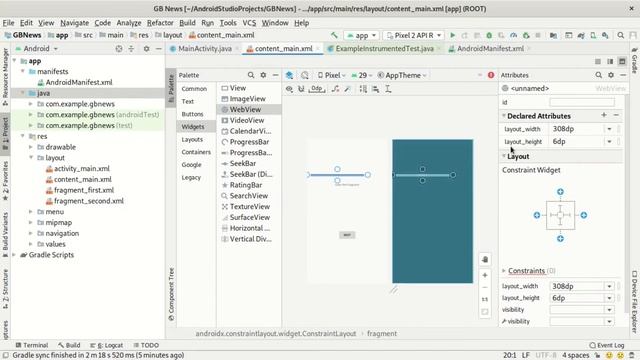640x360 pixels.
Task: Open the Event Log
Action: coord(607,345)
